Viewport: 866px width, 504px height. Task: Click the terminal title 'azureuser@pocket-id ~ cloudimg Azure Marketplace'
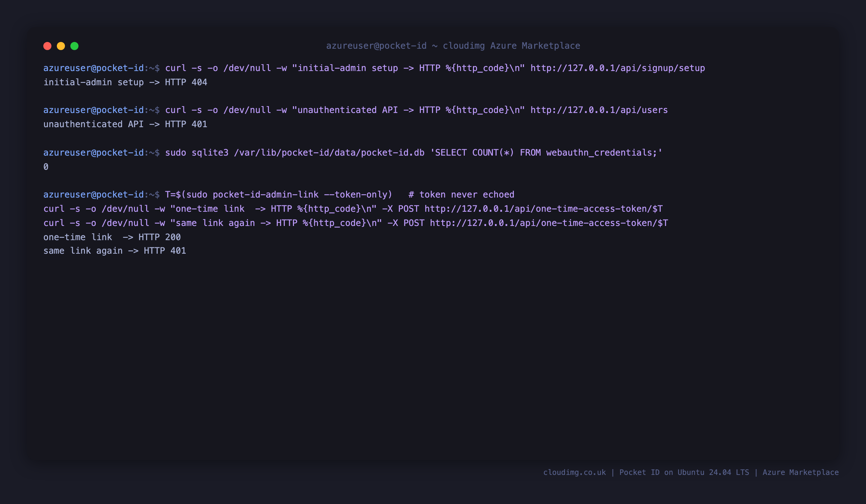click(453, 46)
